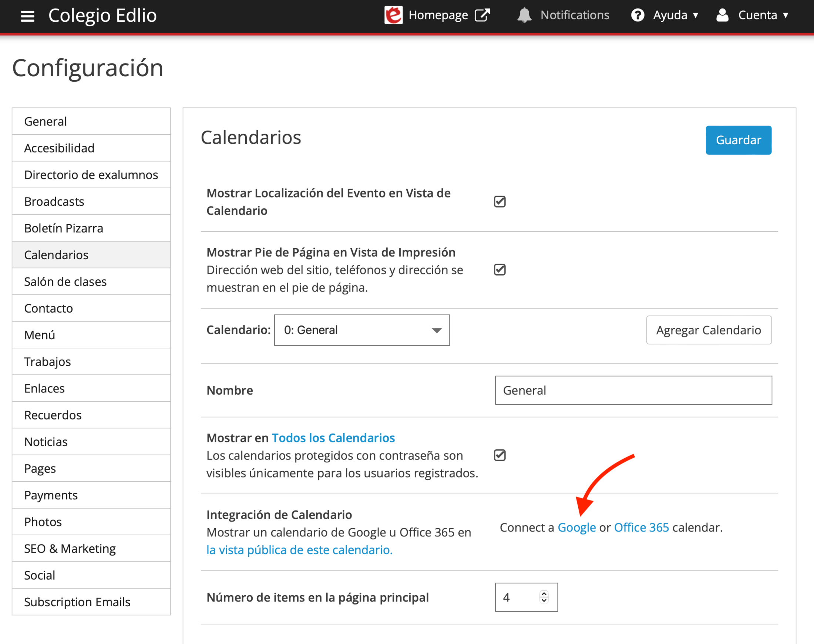Click the external link icon beside Homepage

482,15
